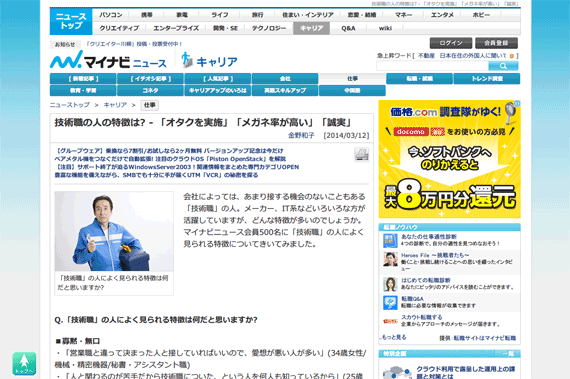This screenshot has height=379, width=570.
Task: Click the Mynavi News logo
Action: click(108, 60)
